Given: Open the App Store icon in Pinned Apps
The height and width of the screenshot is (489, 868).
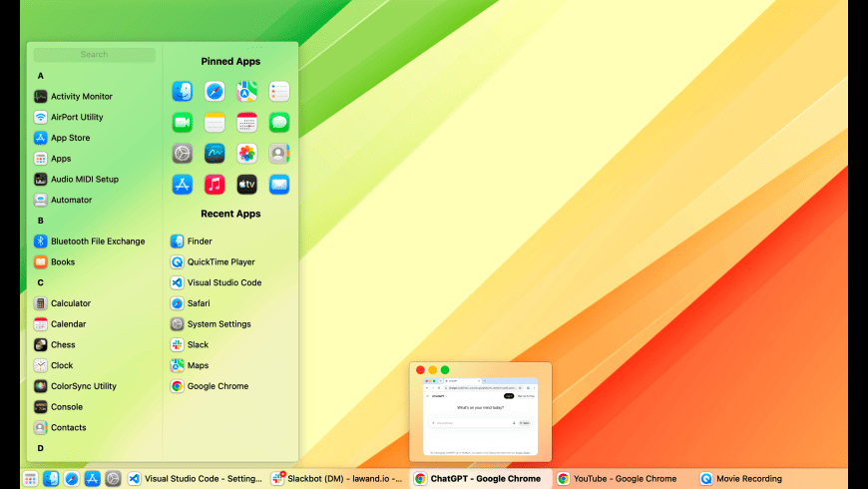Looking at the screenshot, I should 183,185.
